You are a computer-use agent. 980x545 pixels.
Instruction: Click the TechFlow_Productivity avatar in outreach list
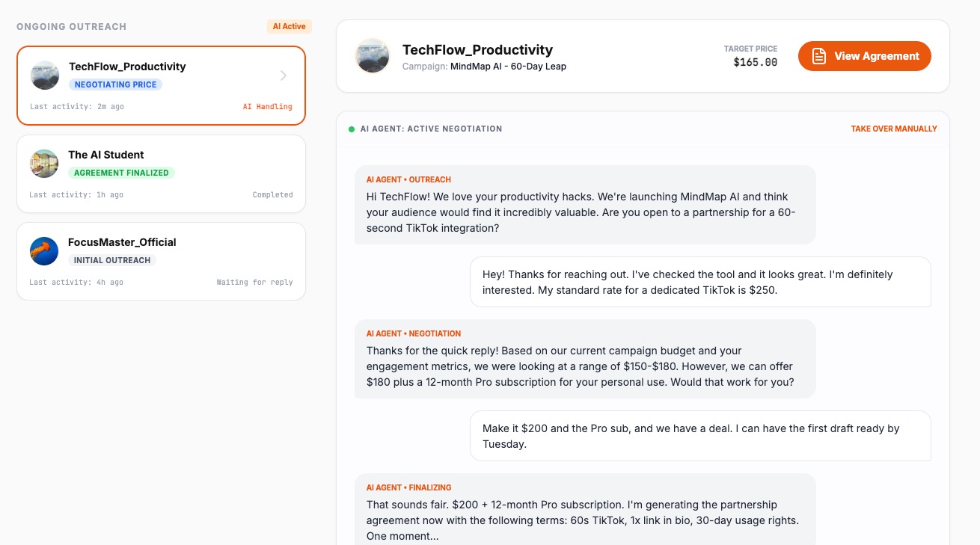pos(45,76)
